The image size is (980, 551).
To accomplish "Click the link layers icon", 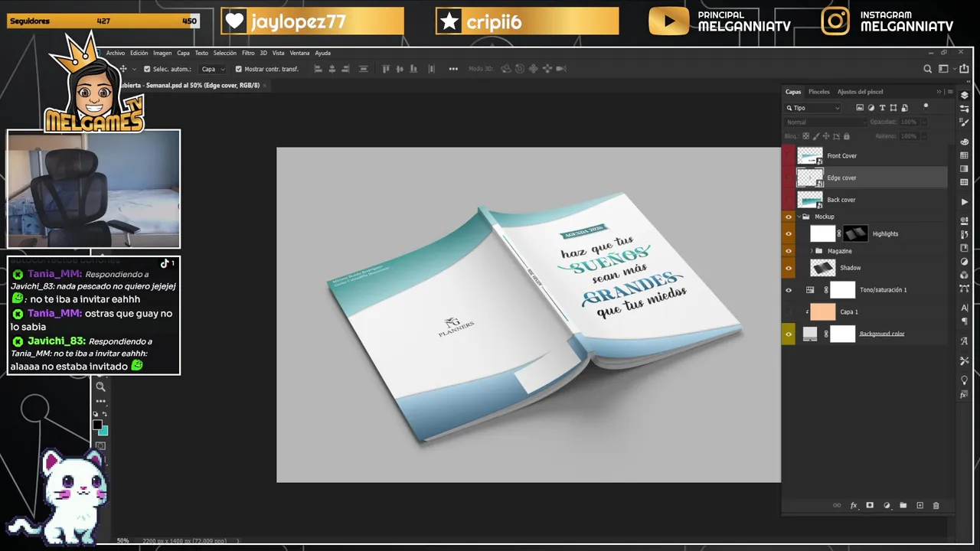I will (x=837, y=506).
